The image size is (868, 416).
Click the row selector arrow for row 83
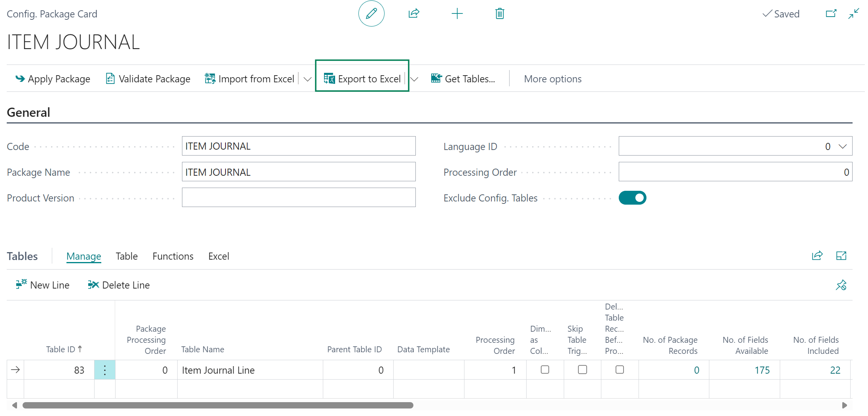pyautogui.click(x=15, y=370)
